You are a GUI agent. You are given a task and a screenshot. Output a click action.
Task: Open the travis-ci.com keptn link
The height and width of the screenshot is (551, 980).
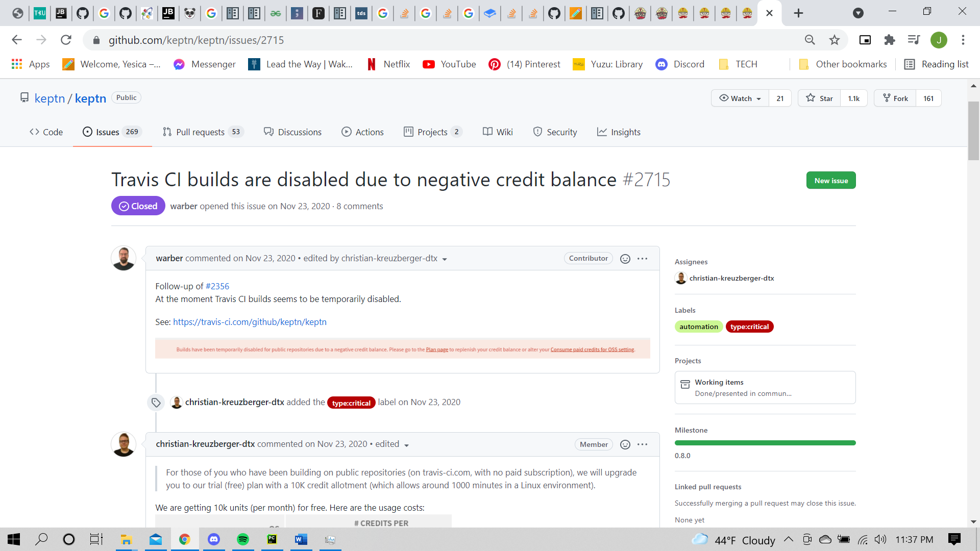tap(250, 322)
